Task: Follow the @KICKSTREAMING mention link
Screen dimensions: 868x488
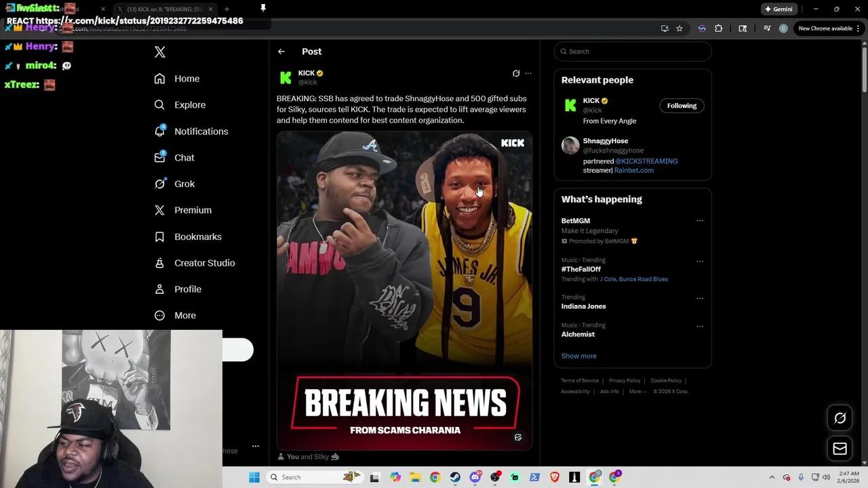Action: 646,161
